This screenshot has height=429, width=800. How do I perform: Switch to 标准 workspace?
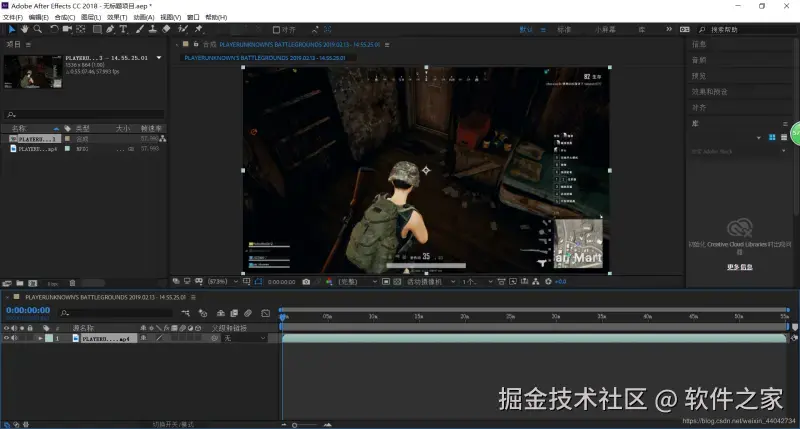point(564,30)
